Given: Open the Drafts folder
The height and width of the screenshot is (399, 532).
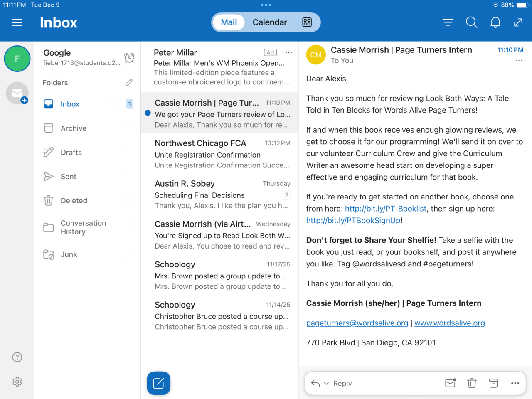Looking at the screenshot, I should coord(88,153).
